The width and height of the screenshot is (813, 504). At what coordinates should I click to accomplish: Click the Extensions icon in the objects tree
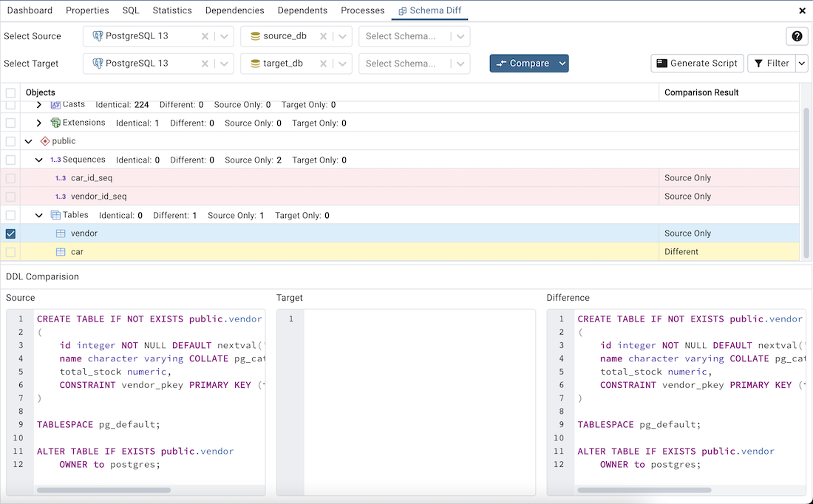[x=54, y=123]
